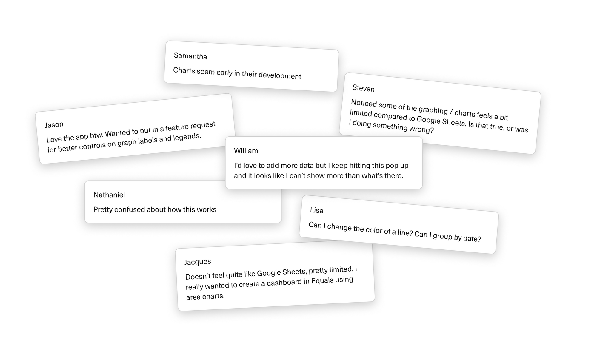The image size is (597, 364).
Task: Click the line starting "Noticed some of the graphing"
Action: point(429,110)
